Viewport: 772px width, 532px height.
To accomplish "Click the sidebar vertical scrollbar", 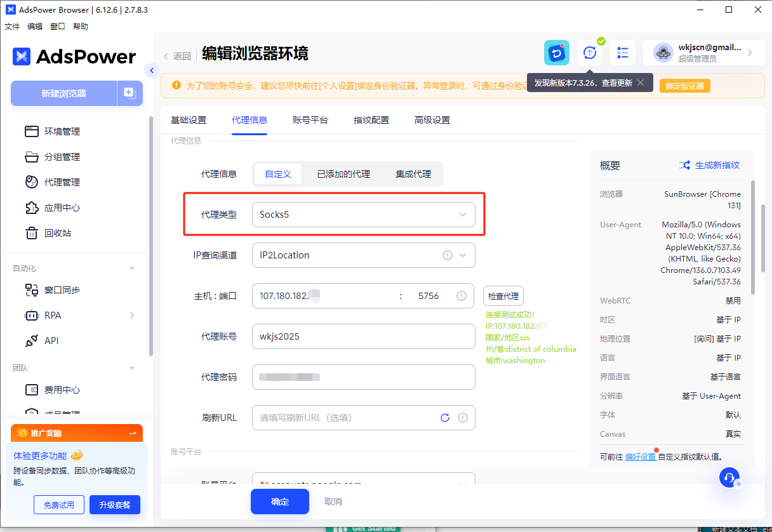I will [151, 236].
